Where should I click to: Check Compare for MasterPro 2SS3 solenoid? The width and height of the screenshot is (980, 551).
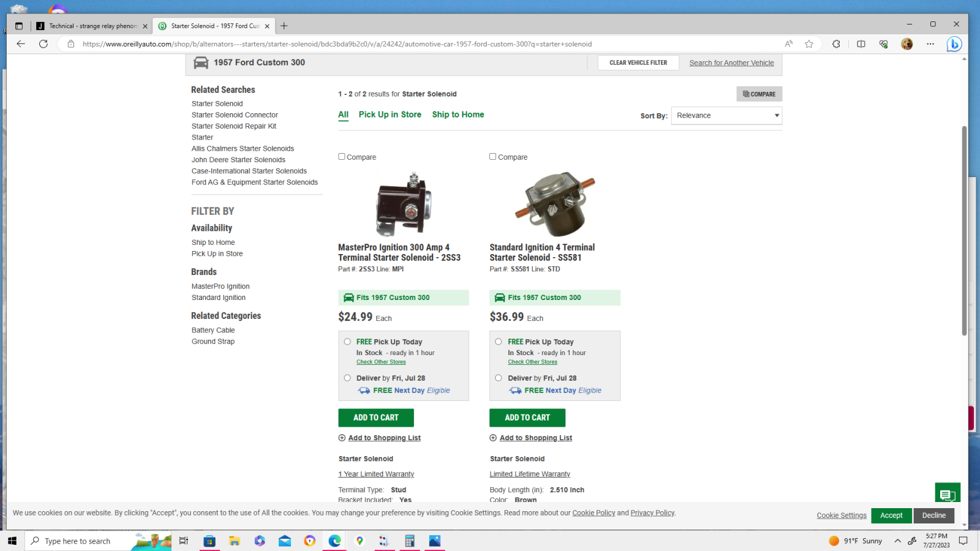[342, 157]
